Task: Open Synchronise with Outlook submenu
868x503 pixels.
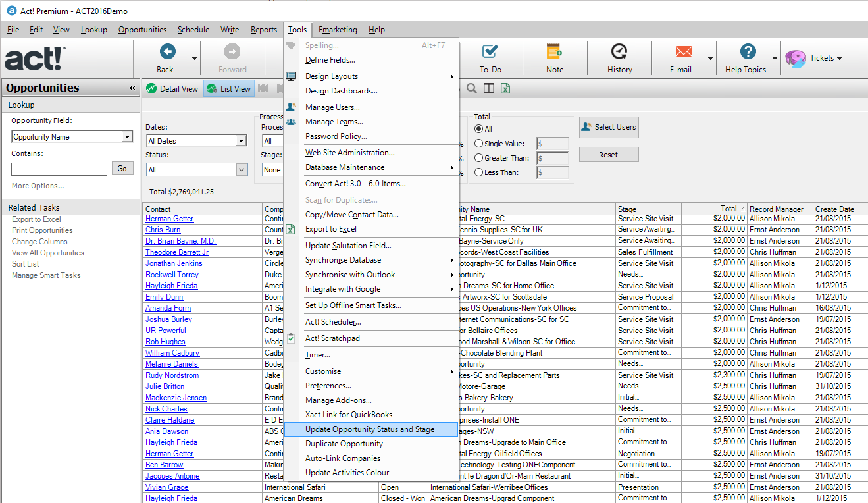Action: (371, 275)
